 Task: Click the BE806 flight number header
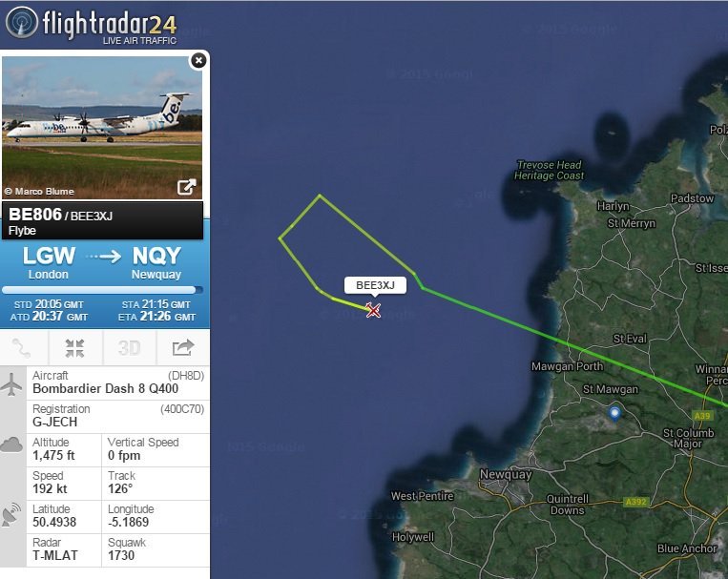[x=35, y=215]
